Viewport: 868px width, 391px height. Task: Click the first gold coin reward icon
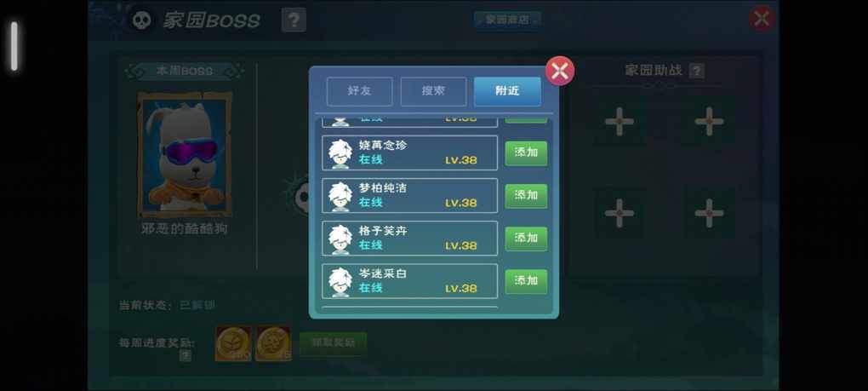233,343
